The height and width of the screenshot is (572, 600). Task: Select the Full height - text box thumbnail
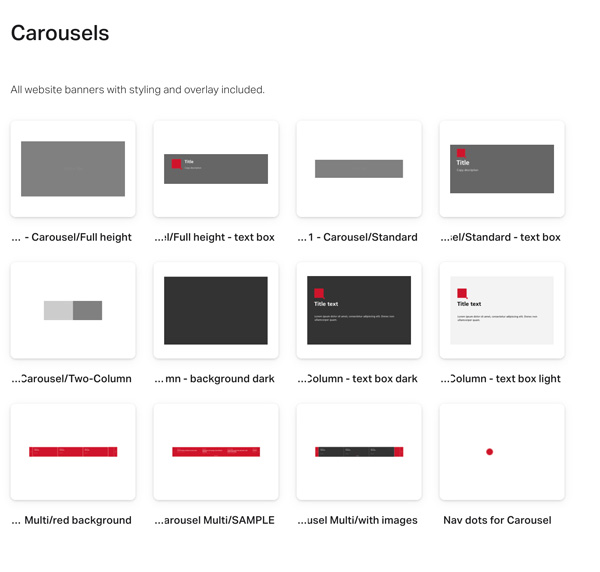(x=216, y=169)
